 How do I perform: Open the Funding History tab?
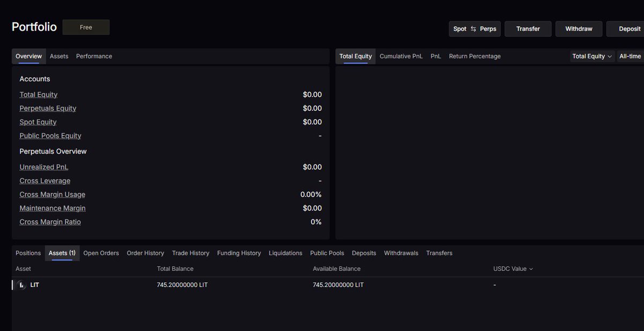(239, 253)
